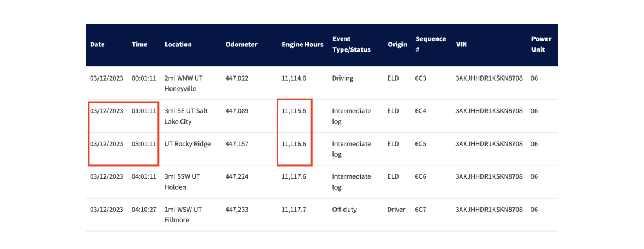
Task: Select the Driving event row cell
Action: coord(342,78)
